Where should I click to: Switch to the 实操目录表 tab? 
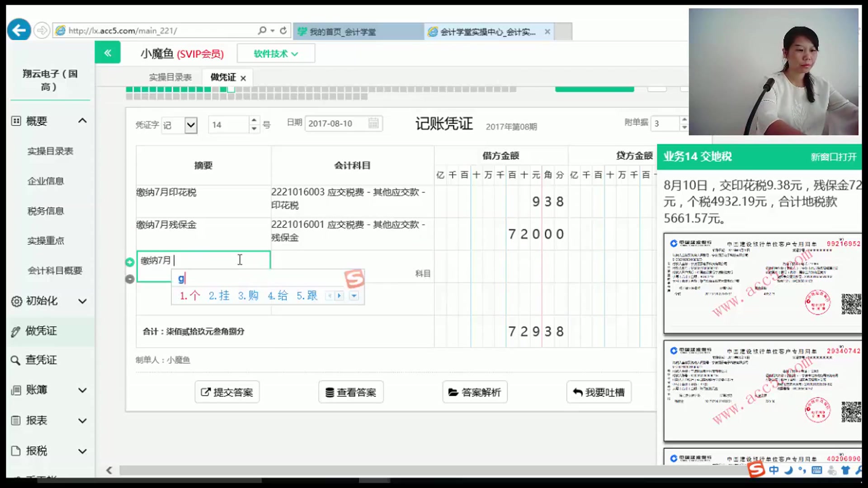[x=170, y=77]
